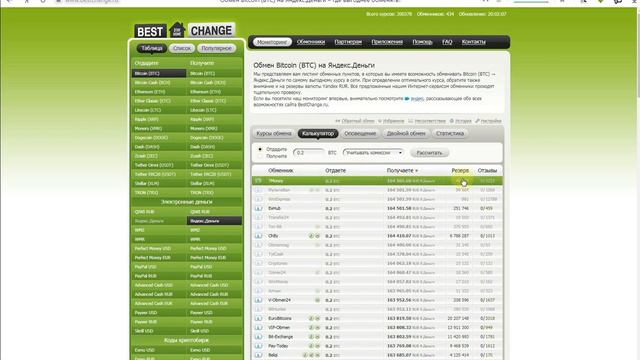Open info icon in VIP-Obmen row
This screenshot has height=360, width=640.
pyautogui.click(x=258, y=327)
